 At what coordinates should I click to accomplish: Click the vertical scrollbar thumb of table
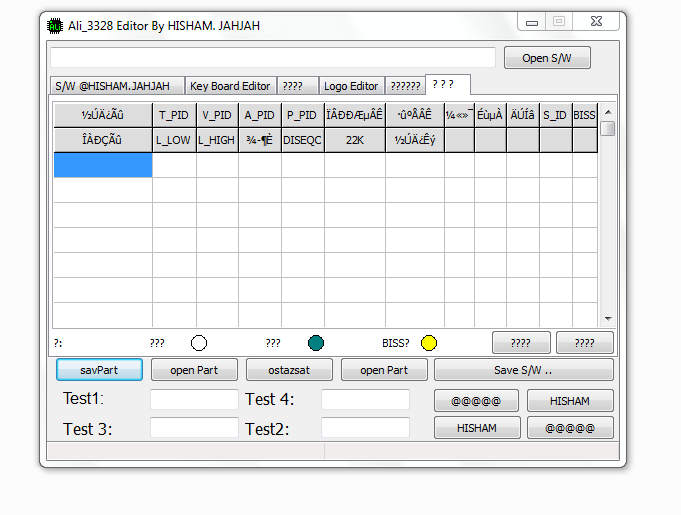coord(608,129)
